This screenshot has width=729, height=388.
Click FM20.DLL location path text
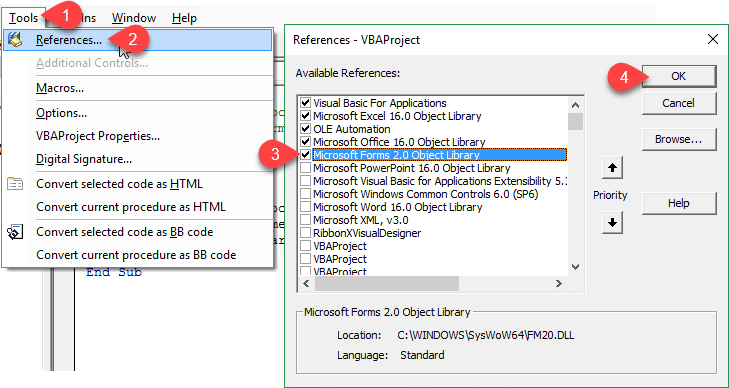pyautogui.click(x=486, y=335)
